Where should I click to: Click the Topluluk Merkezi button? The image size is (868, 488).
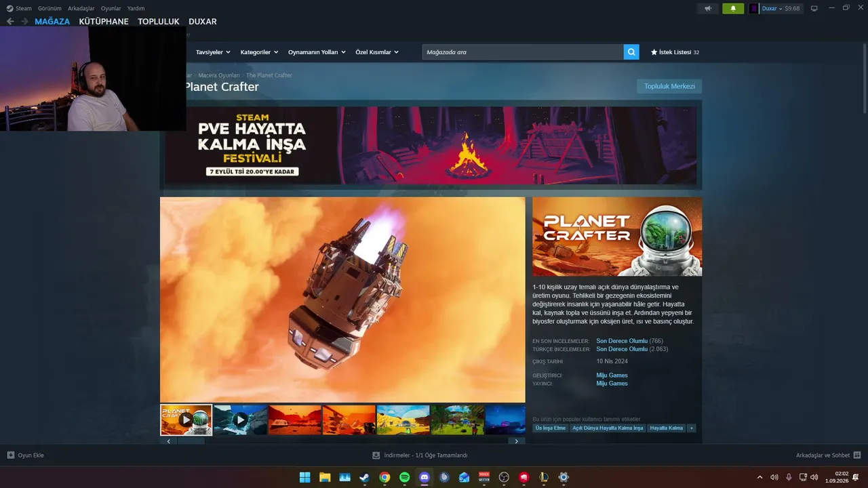pos(669,87)
